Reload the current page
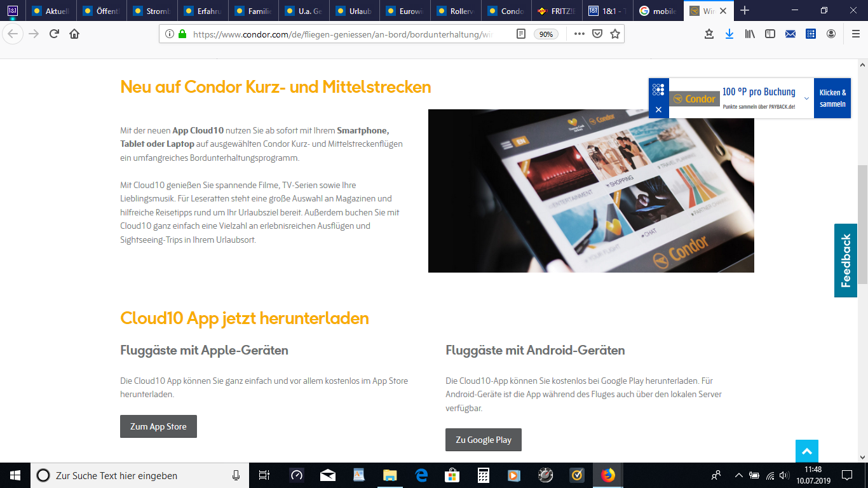Viewport: 868px width, 488px height. pos(54,34)
